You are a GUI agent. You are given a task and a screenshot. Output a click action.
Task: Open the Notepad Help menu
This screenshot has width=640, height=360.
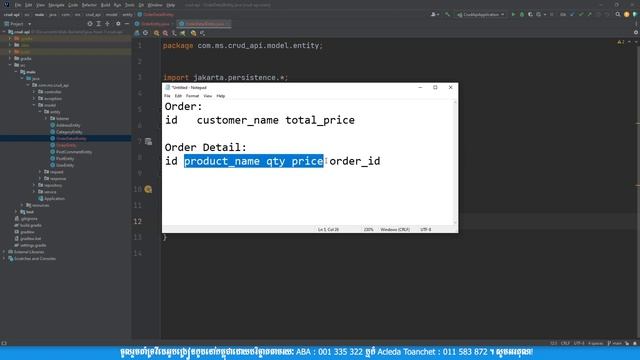pyautogui.click(x=221, y=96)
